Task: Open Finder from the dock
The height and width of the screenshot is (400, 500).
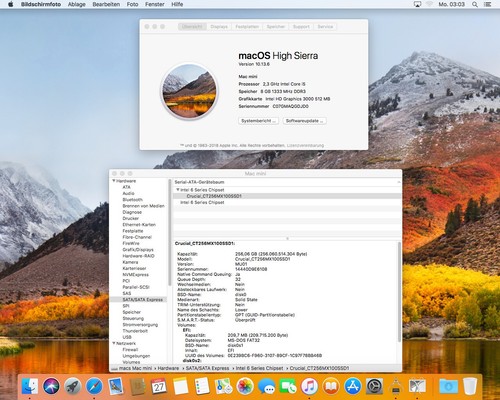Action: (x=30, y=386)
